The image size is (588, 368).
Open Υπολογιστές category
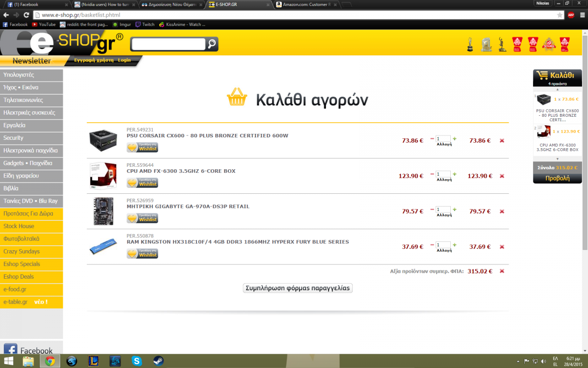click(x=31, y=75)
